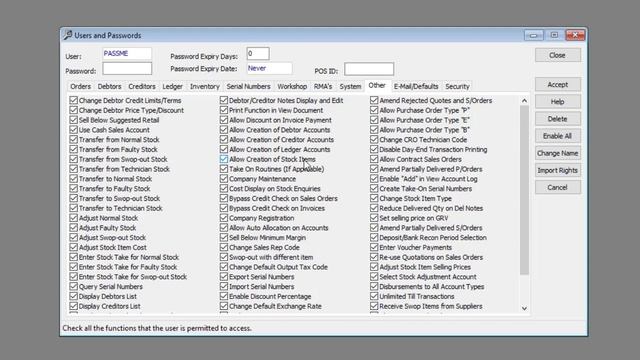Click scrollbar up arrow in rights list
Screen dimensions: 640x360
pos(524,100)
